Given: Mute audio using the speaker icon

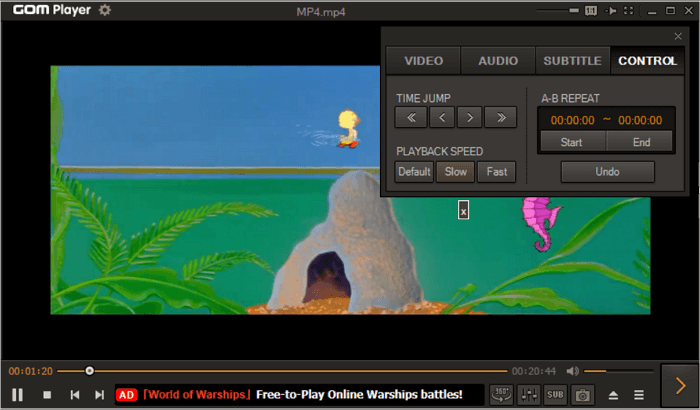Looking at the screenshot, I should pos(573,371).
